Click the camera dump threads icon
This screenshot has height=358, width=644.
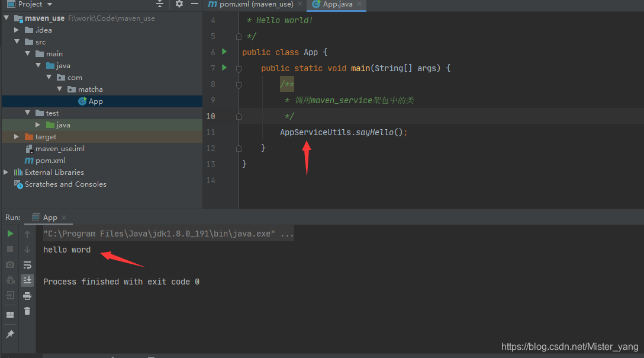[10, 264]
